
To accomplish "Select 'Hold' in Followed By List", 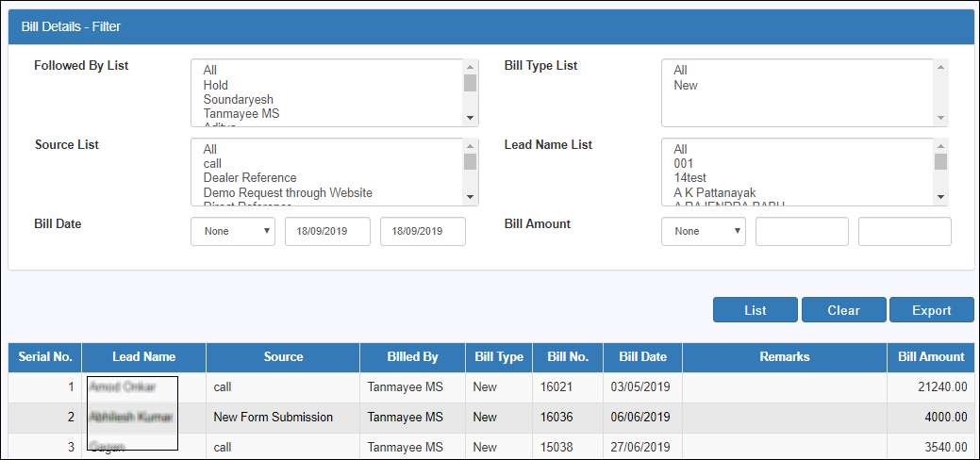I will 216,85.
